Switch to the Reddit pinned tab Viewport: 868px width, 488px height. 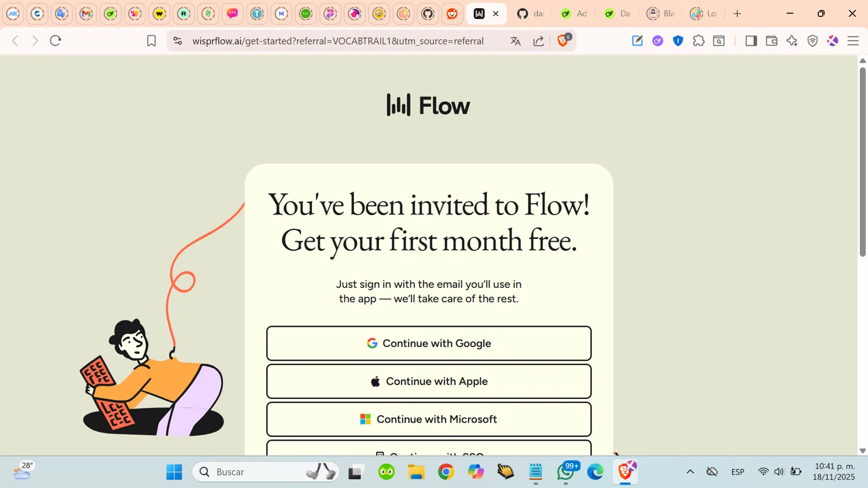[452, 13]
